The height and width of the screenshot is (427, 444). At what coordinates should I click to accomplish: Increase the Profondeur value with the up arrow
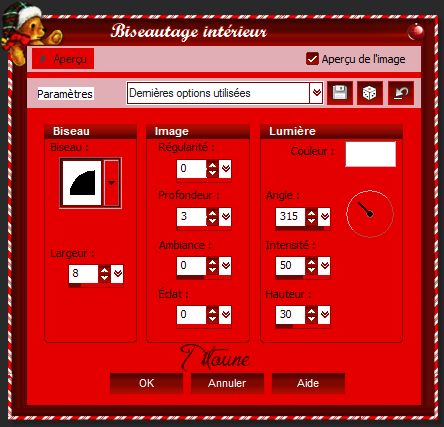coord(212,212)
